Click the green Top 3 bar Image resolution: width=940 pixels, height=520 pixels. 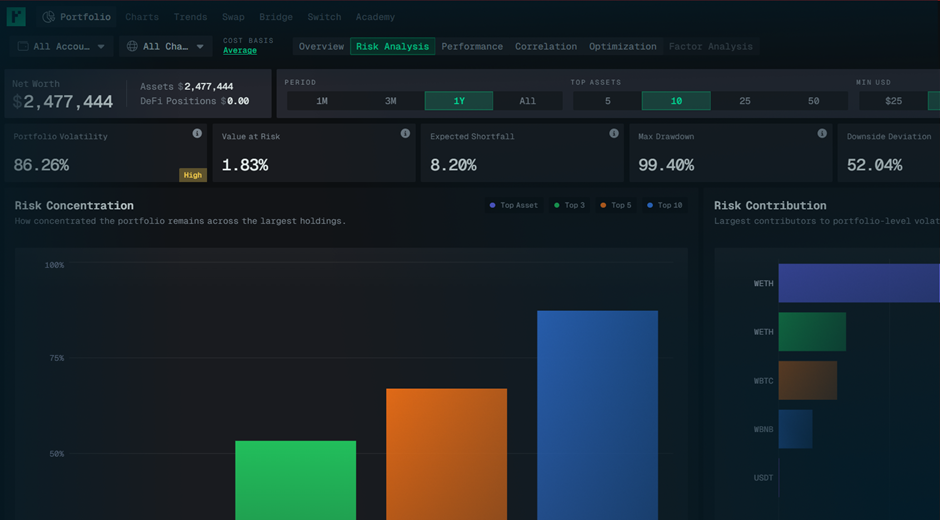click(x=296, y=480)
